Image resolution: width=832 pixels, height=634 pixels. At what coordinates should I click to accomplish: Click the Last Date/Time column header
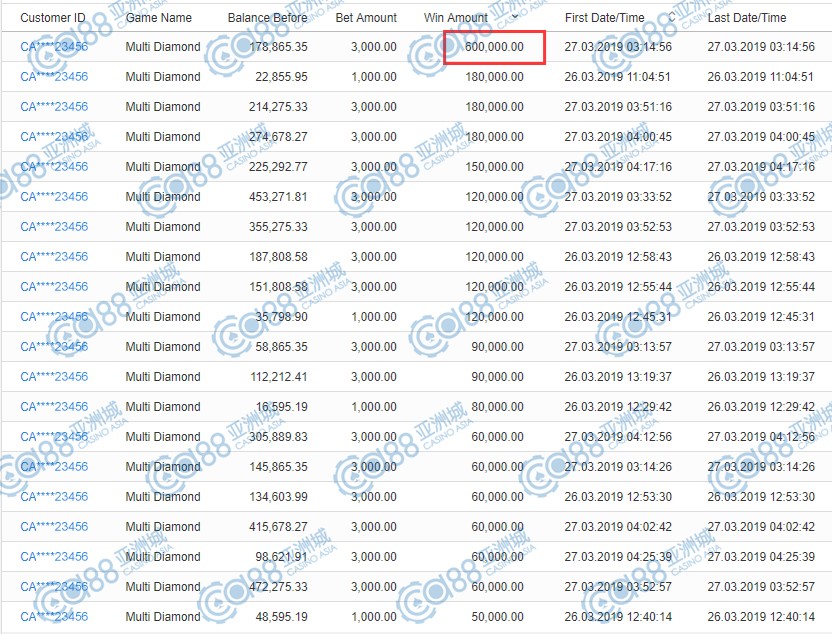click(746, 18)
